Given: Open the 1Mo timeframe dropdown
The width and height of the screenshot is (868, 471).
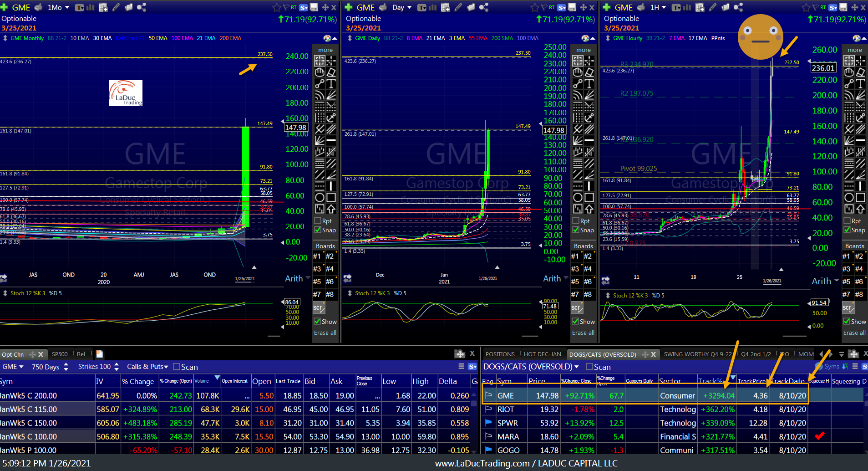Looking at the screenshot, I should click(59, 7).
